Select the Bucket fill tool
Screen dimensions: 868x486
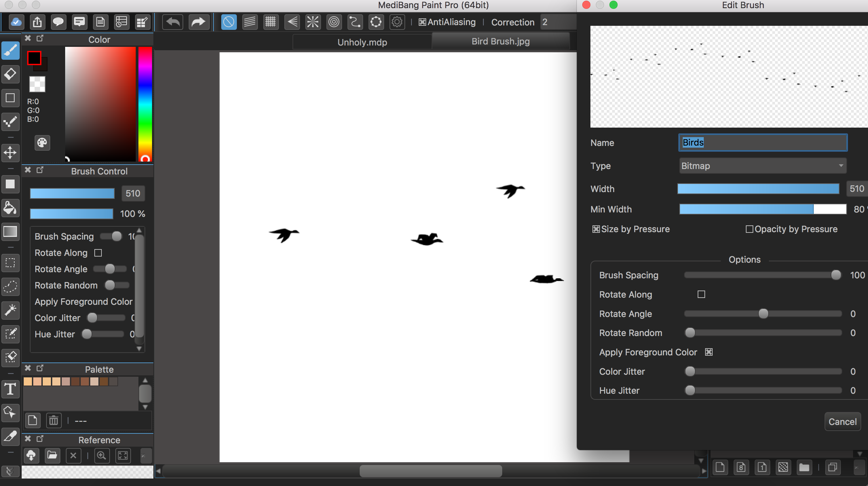11,208
